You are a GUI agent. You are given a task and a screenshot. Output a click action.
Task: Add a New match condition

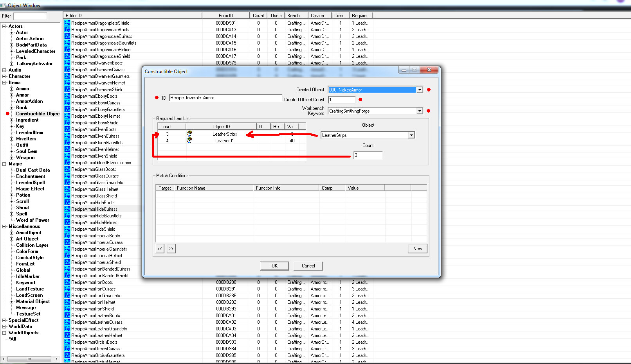pos(418,249)
